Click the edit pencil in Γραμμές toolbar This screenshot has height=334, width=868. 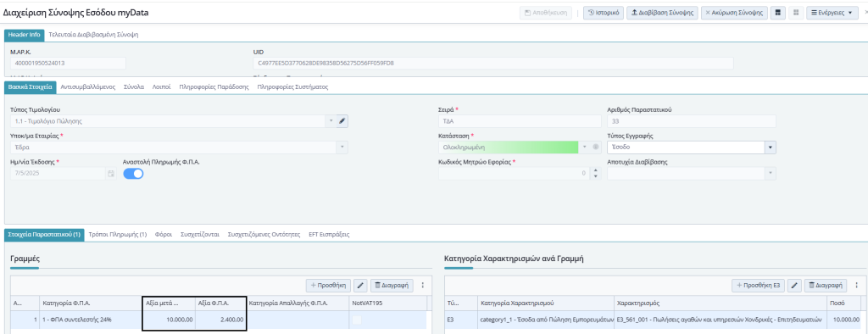360,286
